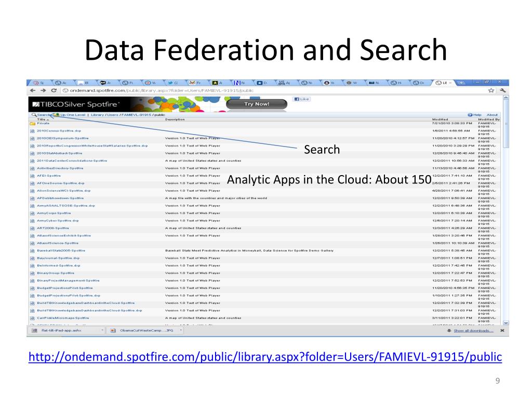This screenshot has width=532, height=399.
Task: Open BudgetProjectionsPilot-Spotfire.dxp file
Action: 69,296
